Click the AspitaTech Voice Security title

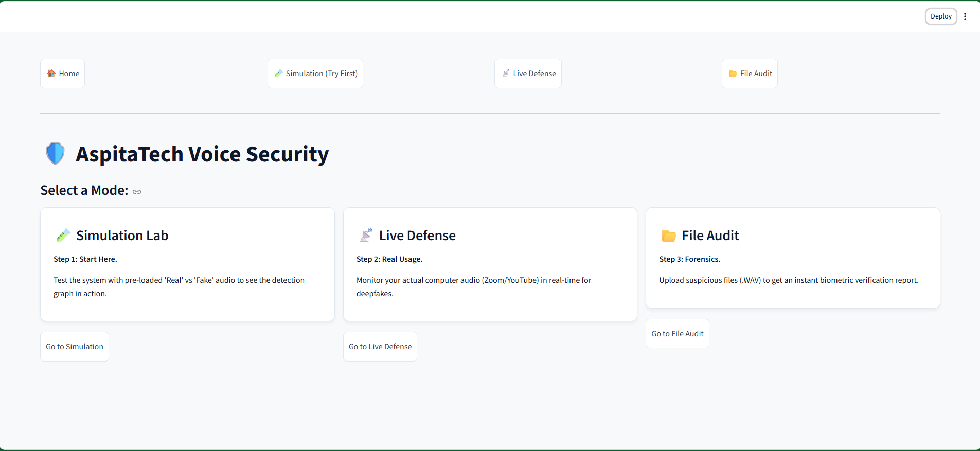[x=202, y=154]
